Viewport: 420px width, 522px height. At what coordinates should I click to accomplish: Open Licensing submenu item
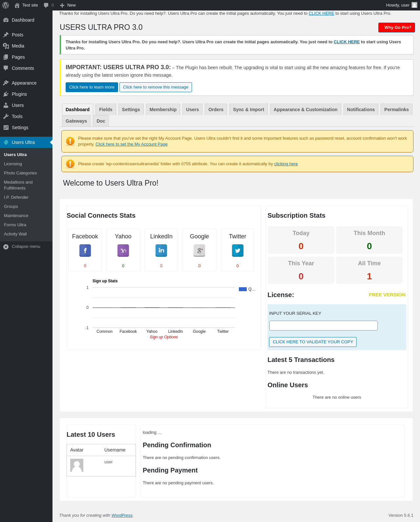click(13, 164)
